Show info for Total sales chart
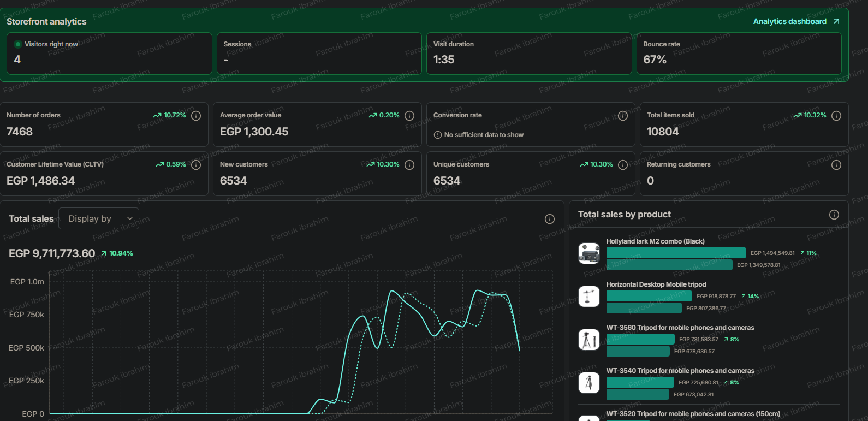Image resolution: width=868 pixels, height=421 pixels. point(550,219)
